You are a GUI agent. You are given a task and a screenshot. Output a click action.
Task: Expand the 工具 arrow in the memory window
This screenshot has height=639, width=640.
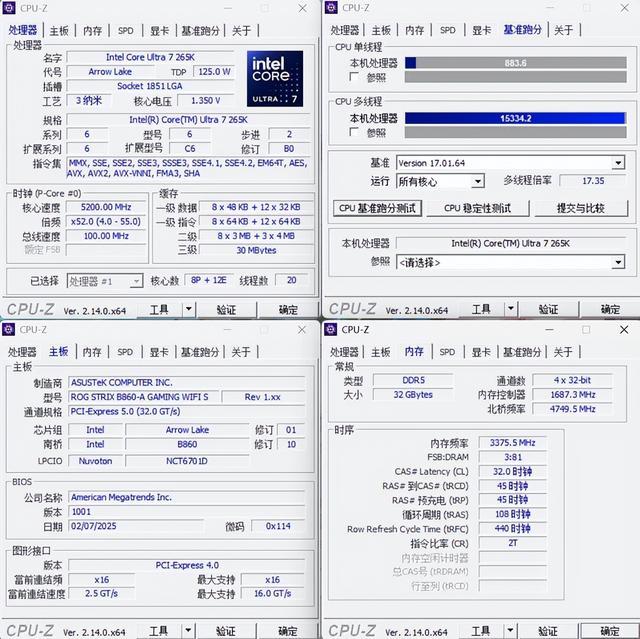[x=510, y=630]
